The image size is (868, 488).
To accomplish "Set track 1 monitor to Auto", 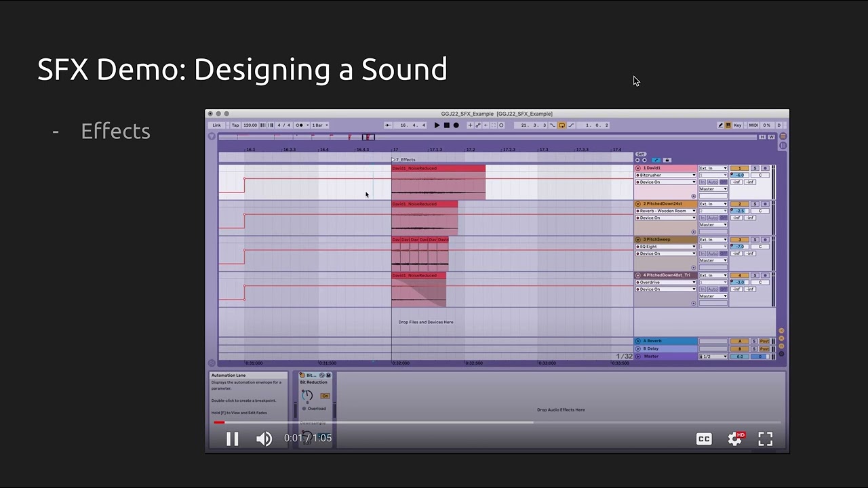I will point(713,182).
